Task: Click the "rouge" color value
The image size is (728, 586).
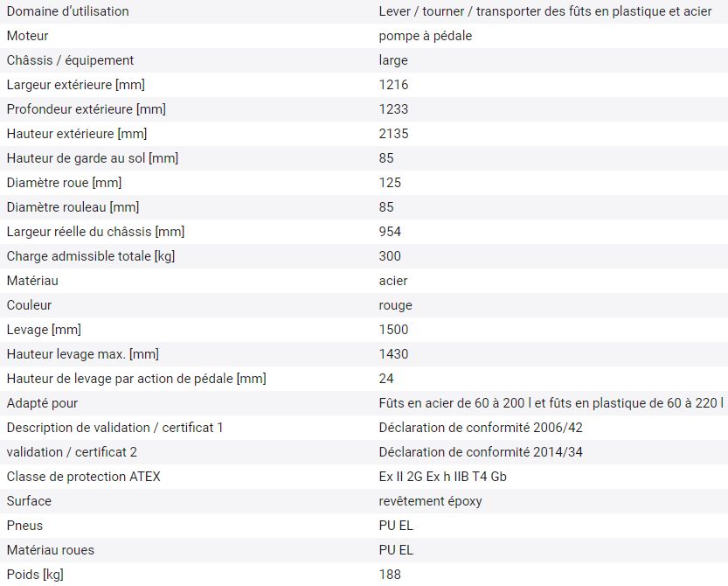Action: click(395, 305)
